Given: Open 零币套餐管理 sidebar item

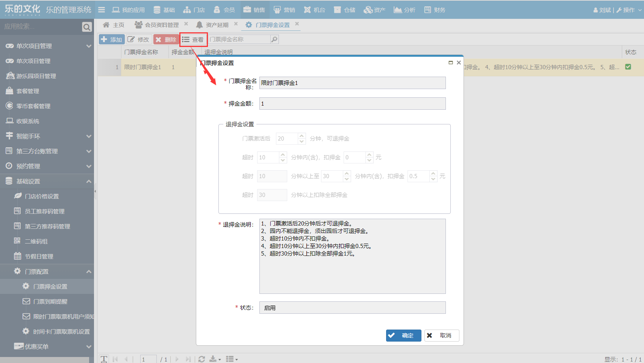Looking at the screenshot, I should click(47, 106).
